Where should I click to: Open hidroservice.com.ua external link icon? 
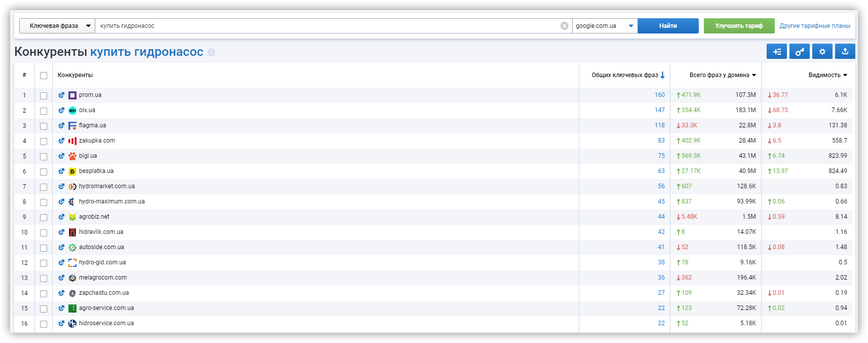coord(61,323)
